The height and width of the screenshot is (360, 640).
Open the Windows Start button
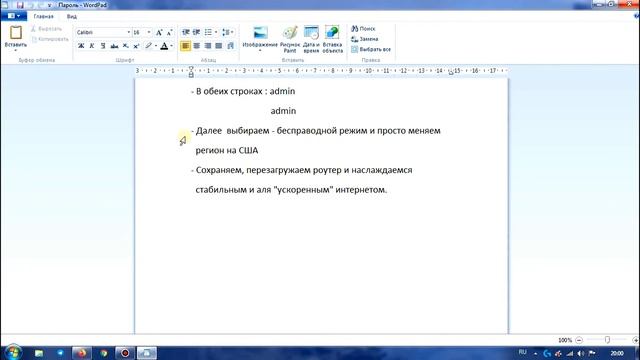(x=13, y=353)
